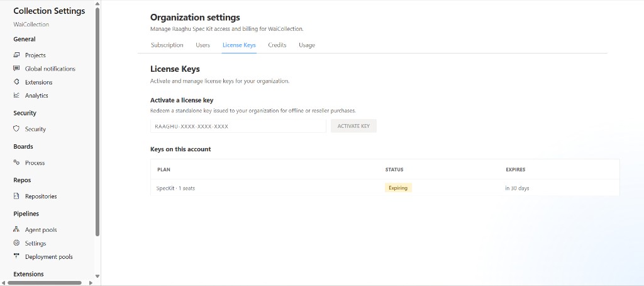This screenshot has width=644, height=286.
Task: Select the License Keys tab
Action: click(x=239, y=45)
